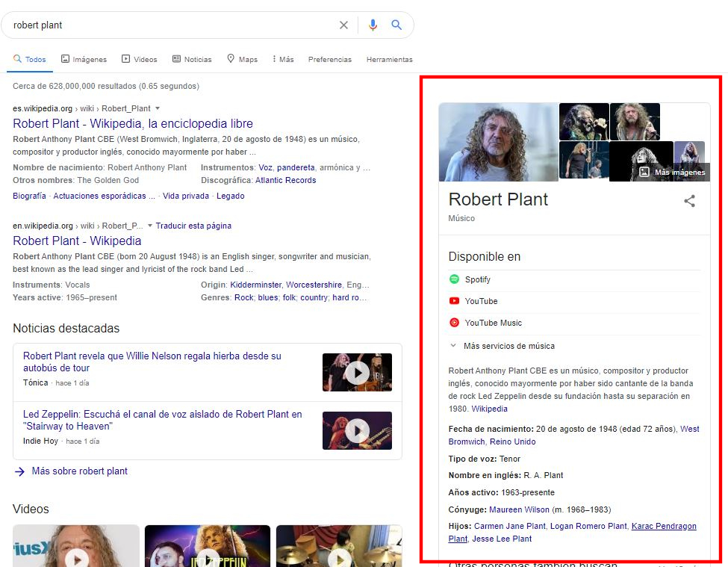The height and width of the screenshot is (567, 728).
Task: Open the drummer video thumbnail under Videos
Action: pyautogui.click(x=339, y=546)
